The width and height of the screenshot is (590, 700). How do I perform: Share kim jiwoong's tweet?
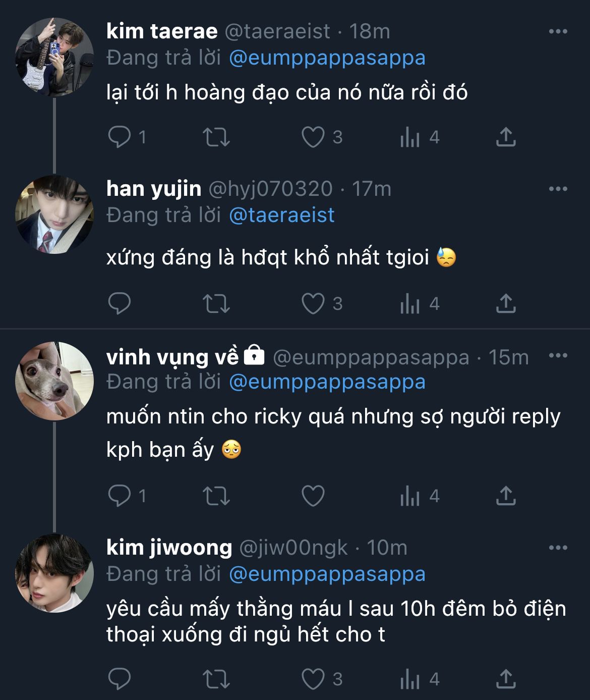505,679
